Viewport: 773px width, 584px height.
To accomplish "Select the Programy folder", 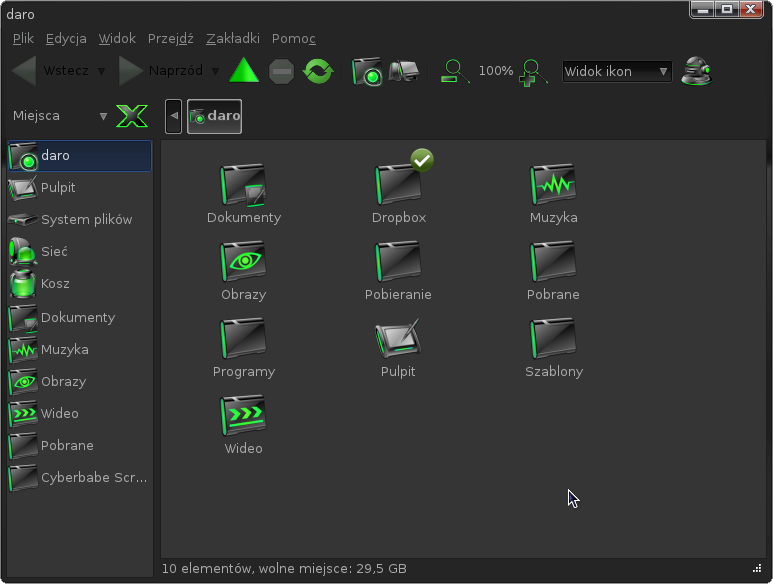I will click(x=244, y=347).
